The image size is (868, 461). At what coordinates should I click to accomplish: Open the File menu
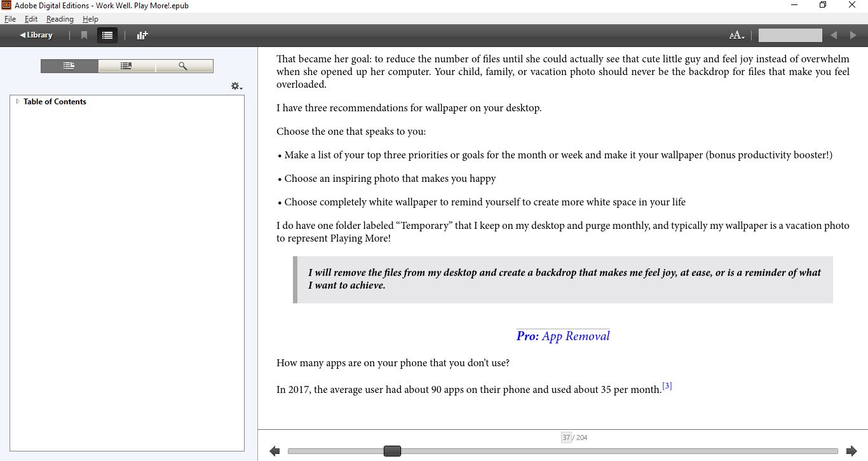(x=10, y=19)
